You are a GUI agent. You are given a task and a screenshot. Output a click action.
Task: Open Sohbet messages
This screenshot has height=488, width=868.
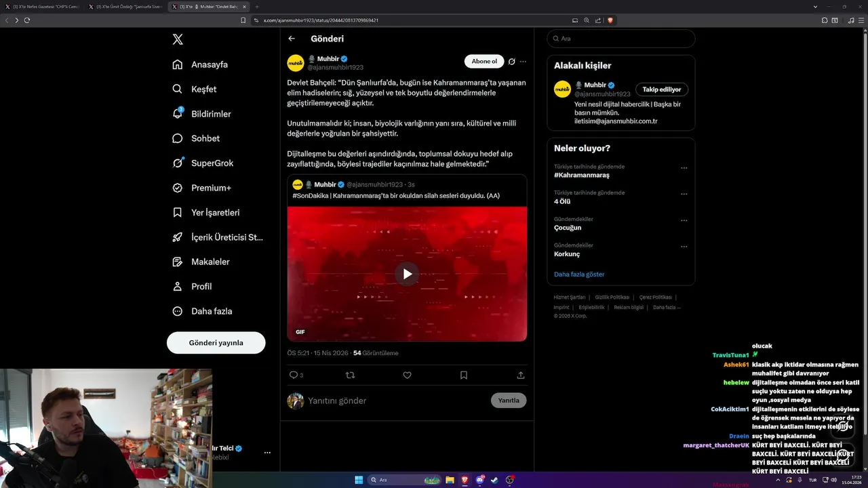point(196,138)
